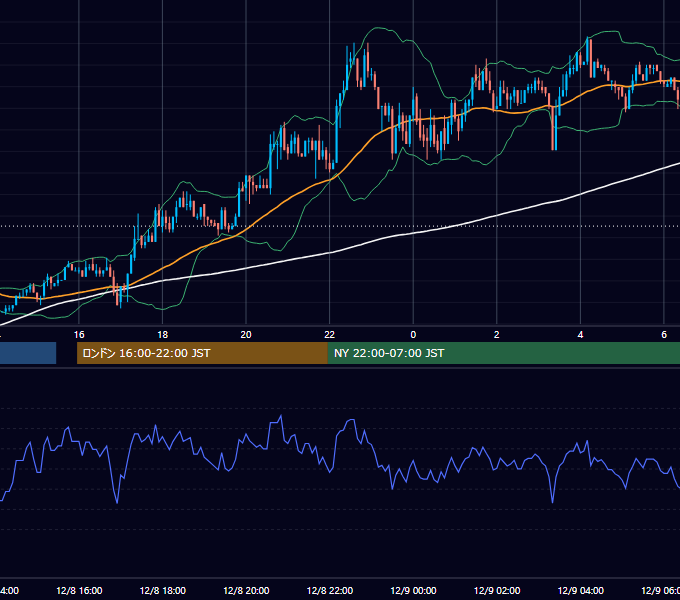Click the blue session bar before London
This screenshot has width=680, height=600.
click(28, 353)
